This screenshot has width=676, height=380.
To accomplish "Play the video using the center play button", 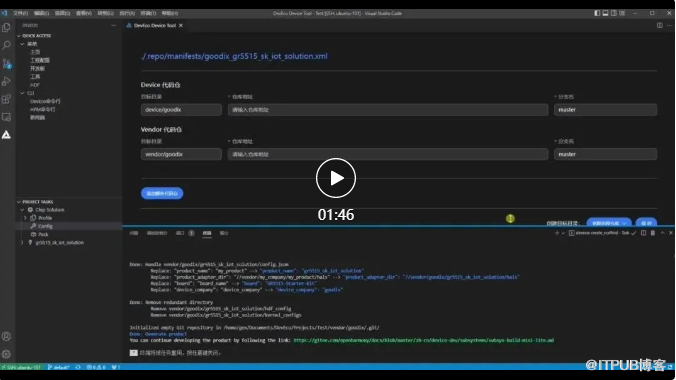I will (x=335, y=178).
